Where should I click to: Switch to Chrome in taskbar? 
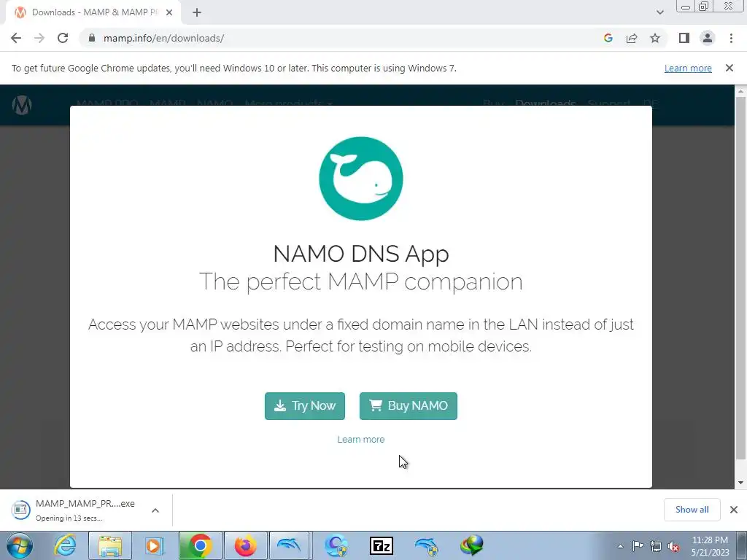tap(200, 545)
